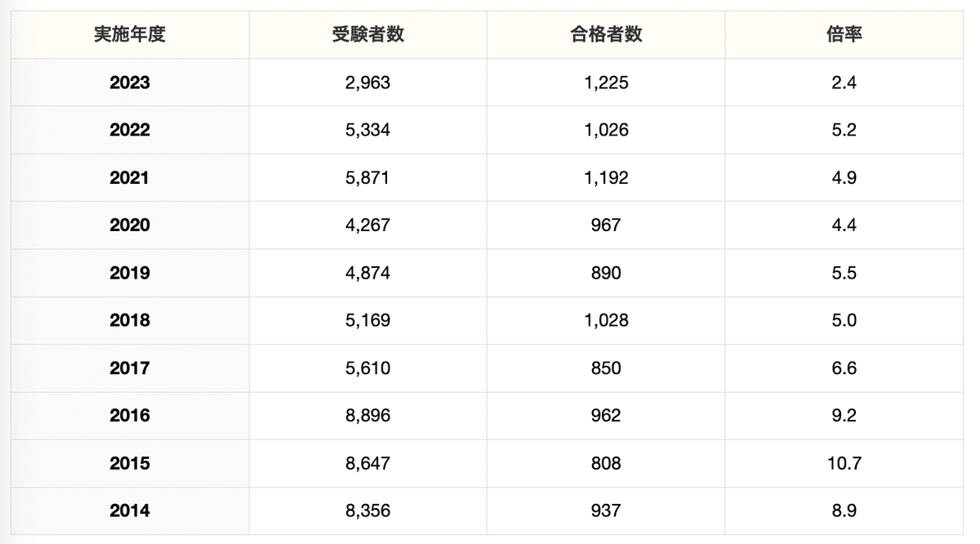The image size is (980, 544).
Task: Click the 受験者数 column header
Action: tap(367, 35)
